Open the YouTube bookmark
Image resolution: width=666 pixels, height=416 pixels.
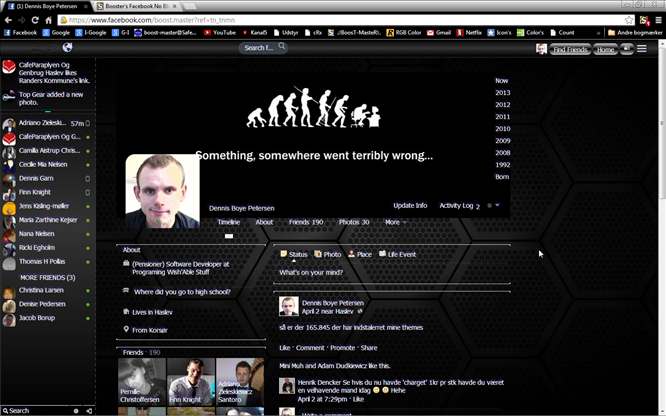coord(220,32)
